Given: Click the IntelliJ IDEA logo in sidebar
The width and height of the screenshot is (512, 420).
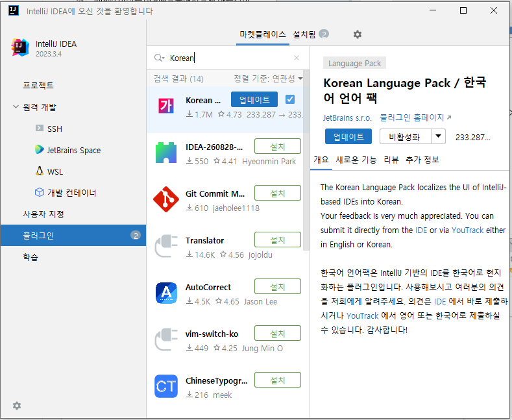Looking at the screenshot, I should (20, 47).
